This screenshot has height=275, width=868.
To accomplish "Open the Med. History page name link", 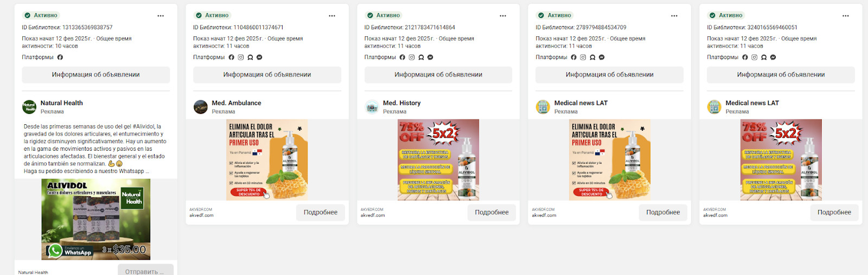I will (402, 103).
